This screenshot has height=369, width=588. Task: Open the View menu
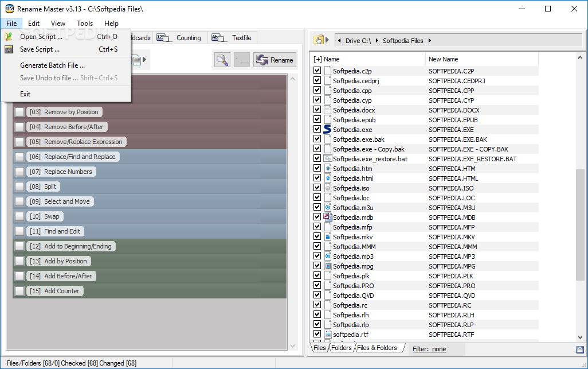[58, 24]
